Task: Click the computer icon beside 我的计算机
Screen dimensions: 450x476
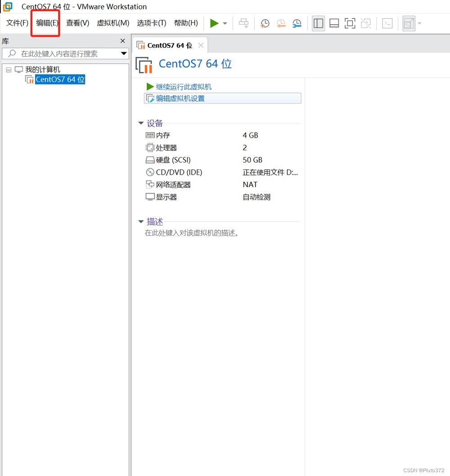Action: coord(19,70)
